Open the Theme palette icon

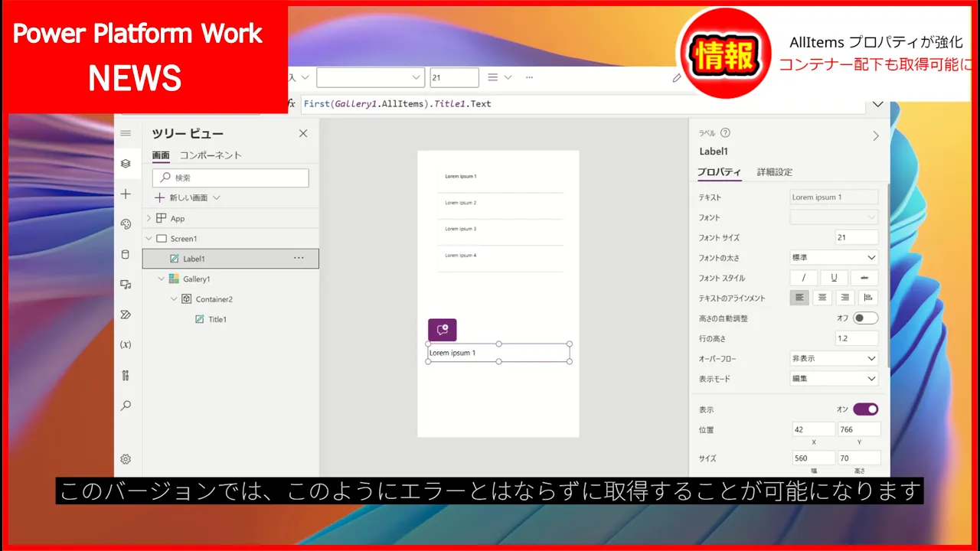tap(126, 224)
